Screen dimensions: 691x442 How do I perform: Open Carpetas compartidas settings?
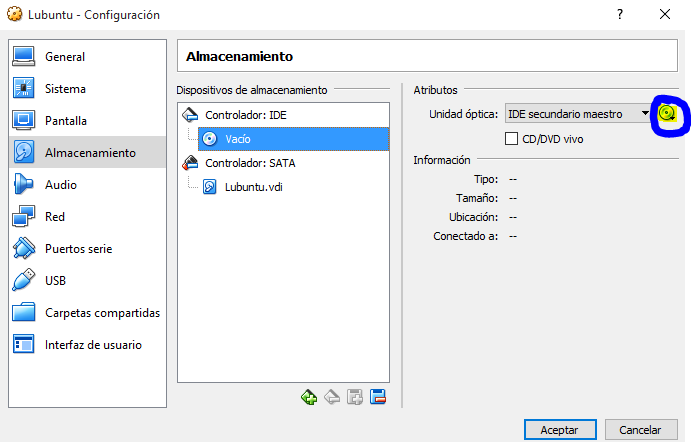pos(102,313)
